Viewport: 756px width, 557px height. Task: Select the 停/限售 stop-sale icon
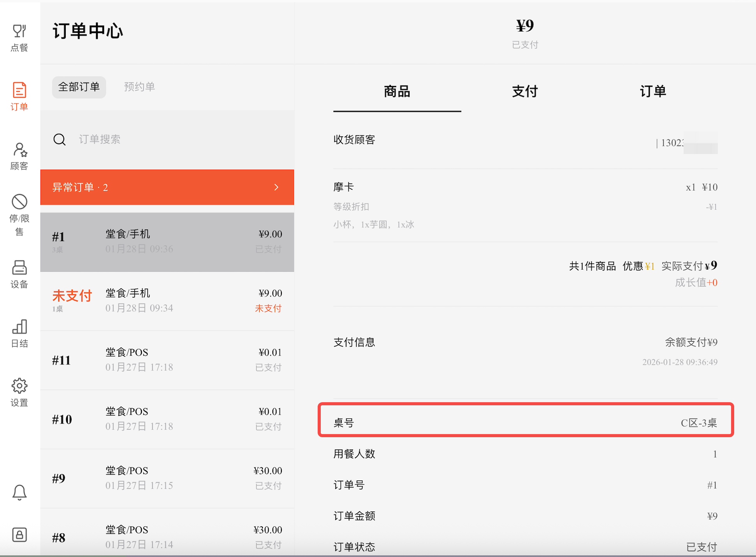coord(19,215)
